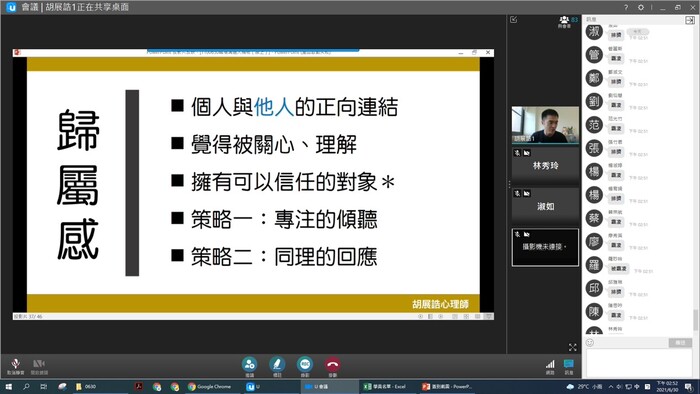This screenshot has width=700, height=394.
Task: Open the emoji smiley picker
Action: [590, 342]
